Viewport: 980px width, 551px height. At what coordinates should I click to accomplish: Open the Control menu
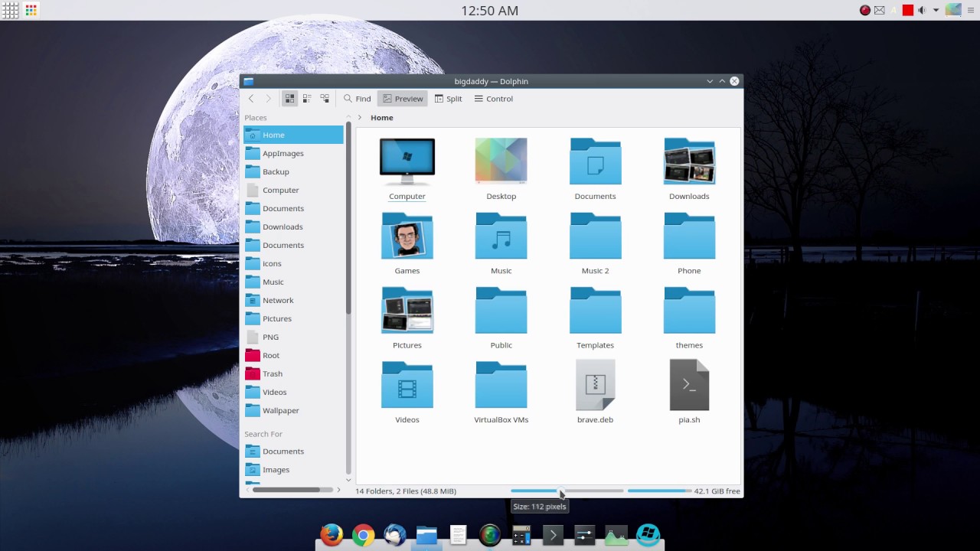pos(494,99)
